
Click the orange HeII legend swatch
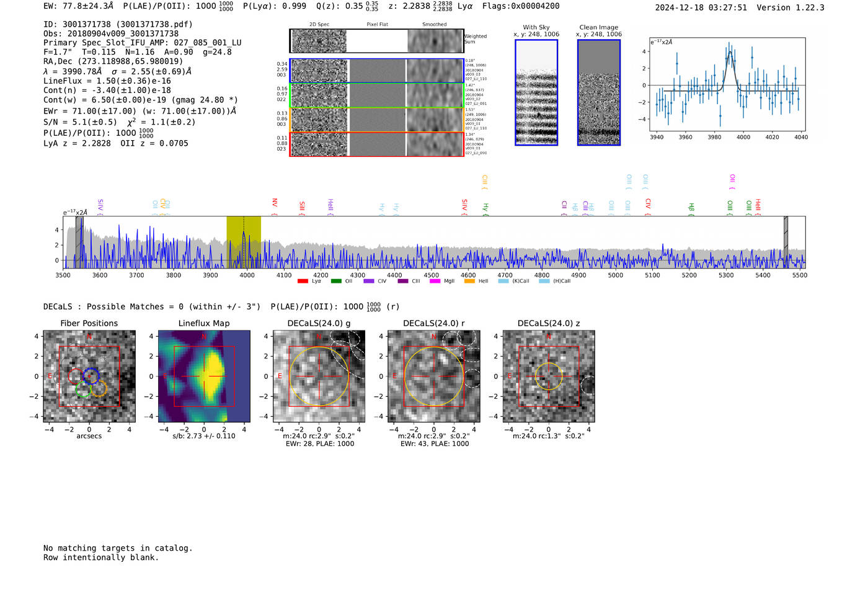[469, 281]
